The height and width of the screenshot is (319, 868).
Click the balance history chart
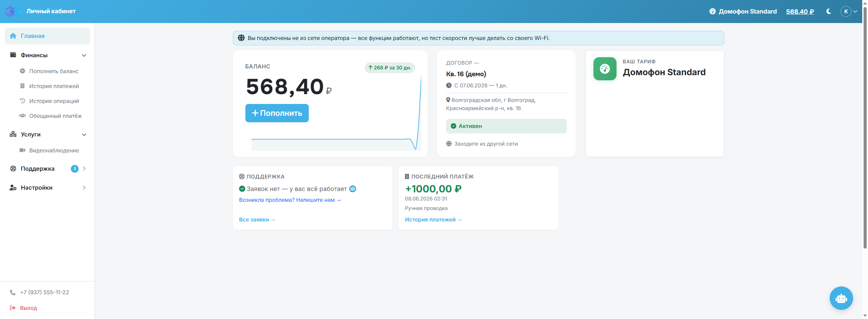[x=336, y=113]
